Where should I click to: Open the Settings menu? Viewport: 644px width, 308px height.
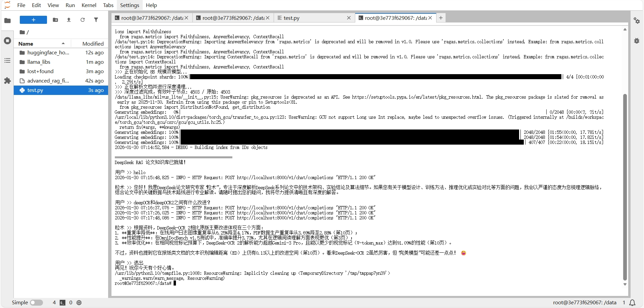point(130,5)
